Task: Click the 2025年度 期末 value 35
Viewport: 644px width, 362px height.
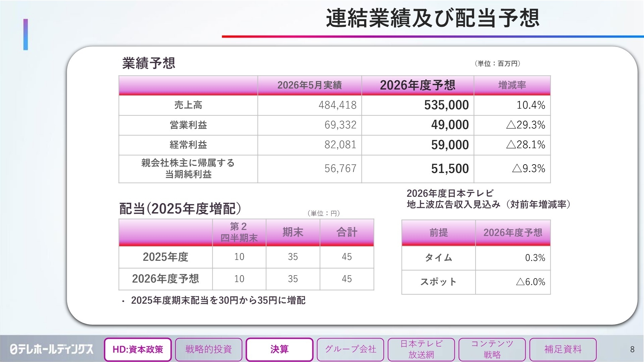Action: [x=293, y=257]
